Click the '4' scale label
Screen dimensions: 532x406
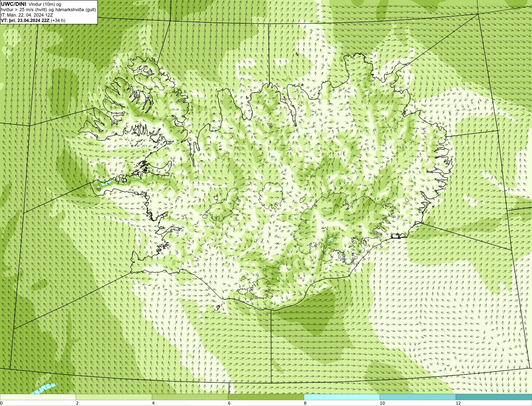click(153, 403)
